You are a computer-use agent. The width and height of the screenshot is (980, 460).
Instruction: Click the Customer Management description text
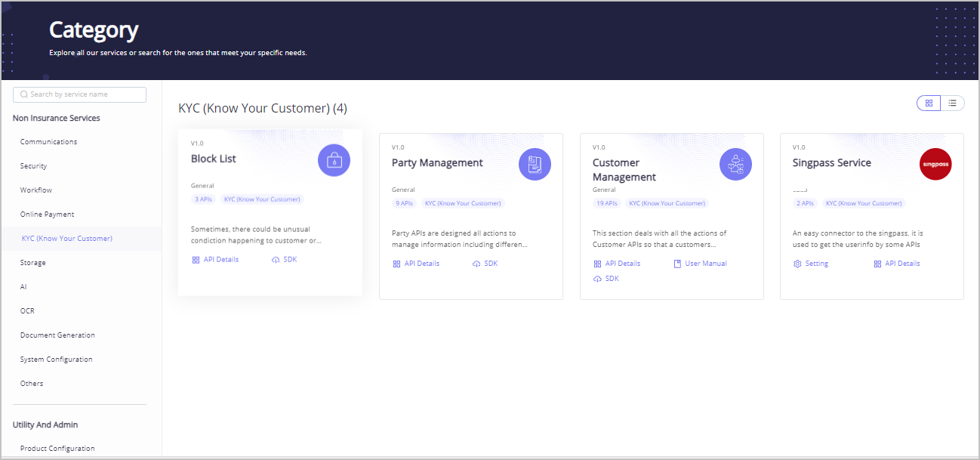[660, 239]
